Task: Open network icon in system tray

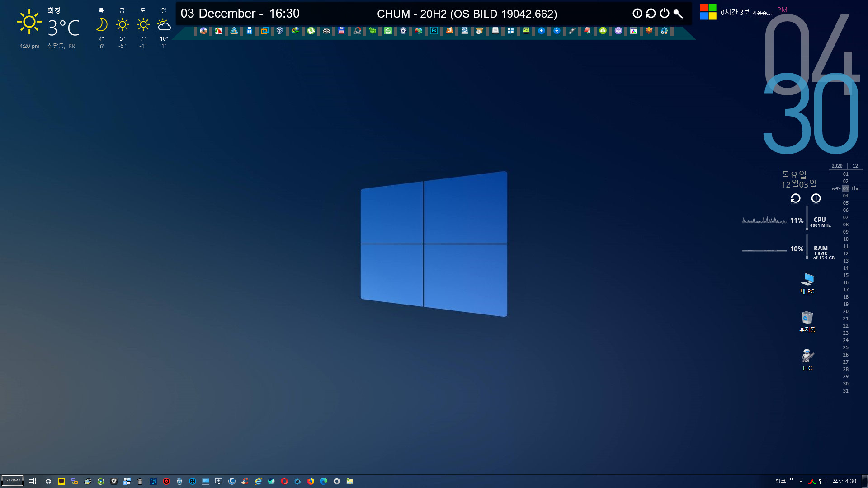Action: pos(823,481)
